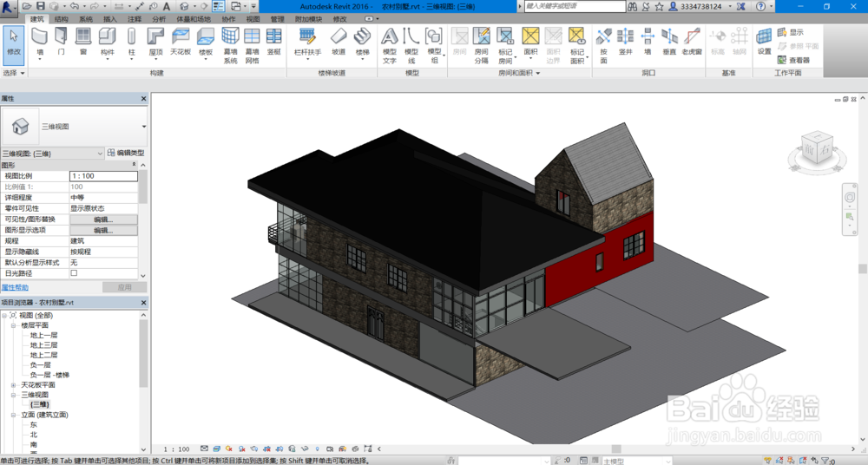This screenshot has height=465, width=868.
Task: Collapse the 三维视图 tree node
Action: [x=13, y=395]
